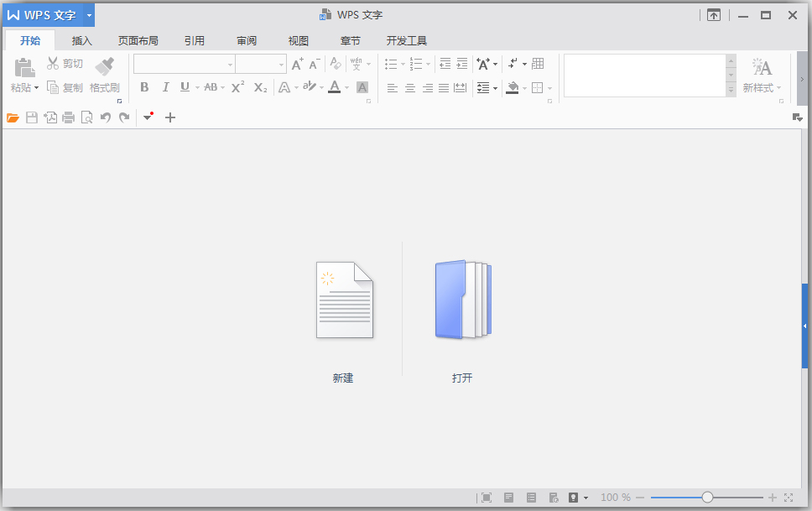The height and width of the screenshot is (511, 812).
Task: Toggle Bold formatting button
Action: [x=144, y=87]
